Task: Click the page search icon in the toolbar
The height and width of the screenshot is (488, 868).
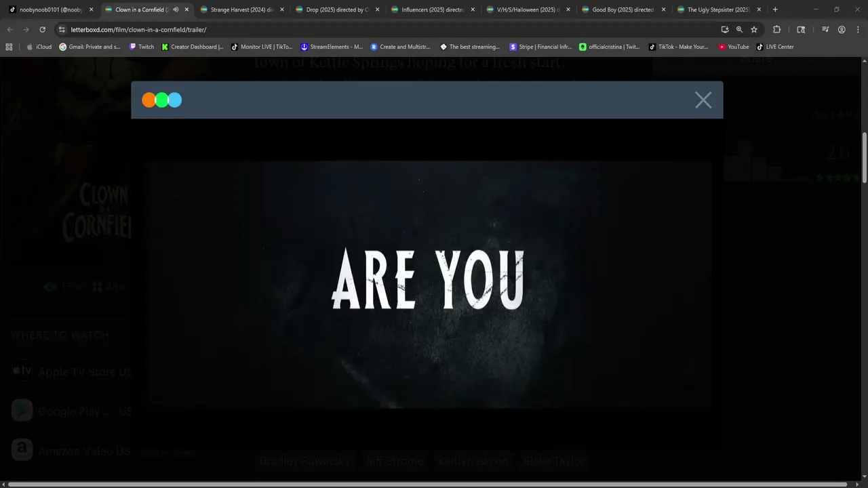Action: tap(801, 30)
